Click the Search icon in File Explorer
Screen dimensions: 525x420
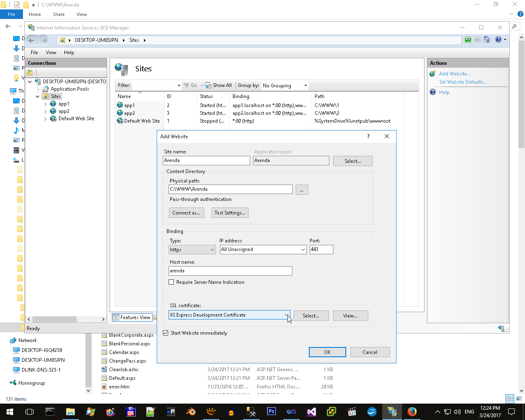[x=514, y=26]
